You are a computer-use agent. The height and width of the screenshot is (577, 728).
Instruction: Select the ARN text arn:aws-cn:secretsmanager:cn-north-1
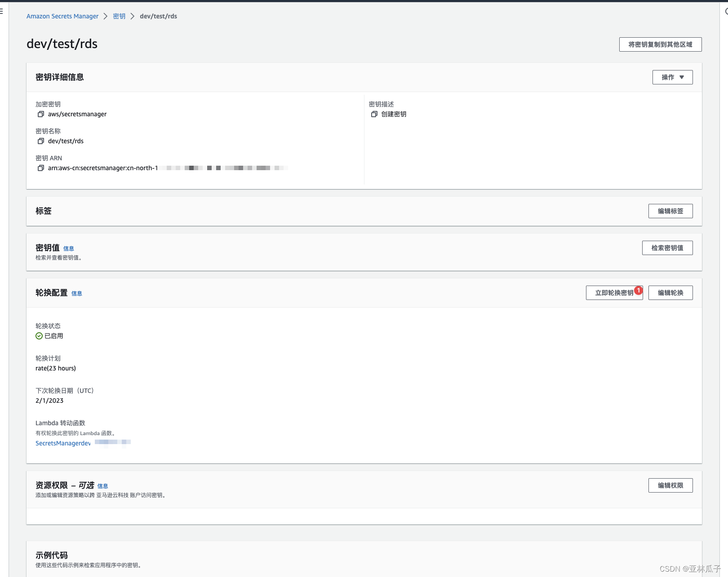[103, 168]
